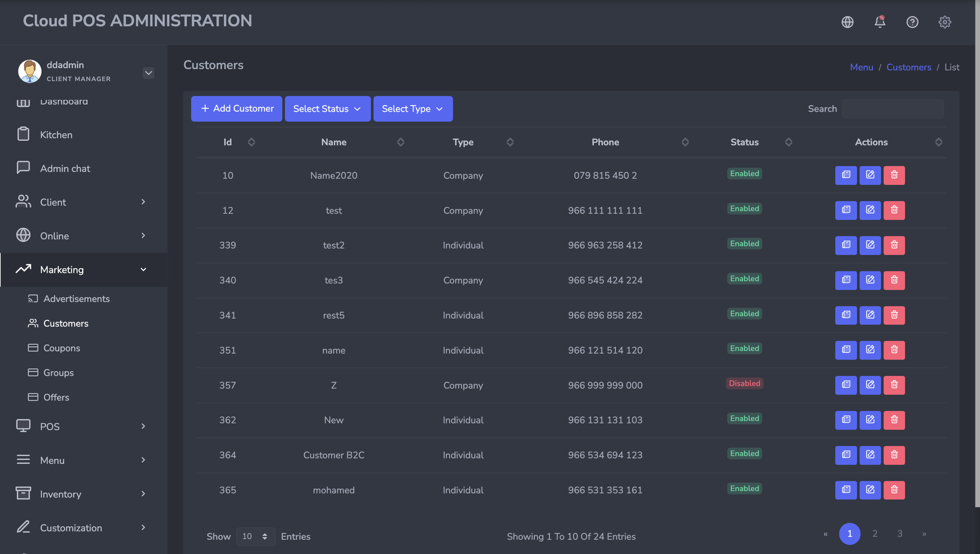Follow the Menu breadcrumb link
The height and width of the screenshot is (554, 980).
coord(861,67)
